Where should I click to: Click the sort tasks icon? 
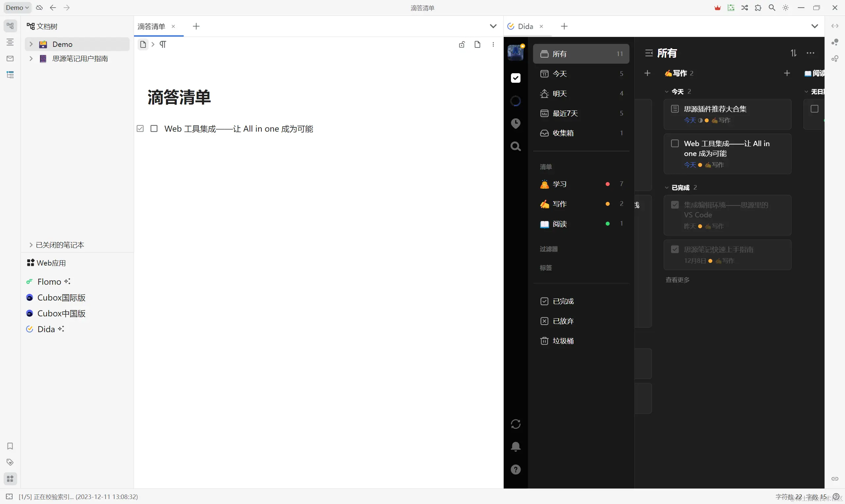794,53
